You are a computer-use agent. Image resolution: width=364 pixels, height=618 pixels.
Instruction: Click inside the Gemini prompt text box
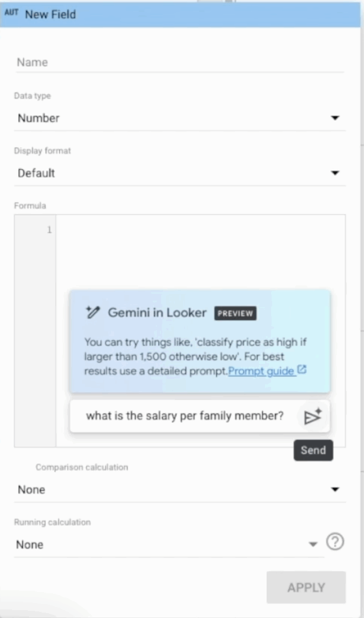[184, 416]
